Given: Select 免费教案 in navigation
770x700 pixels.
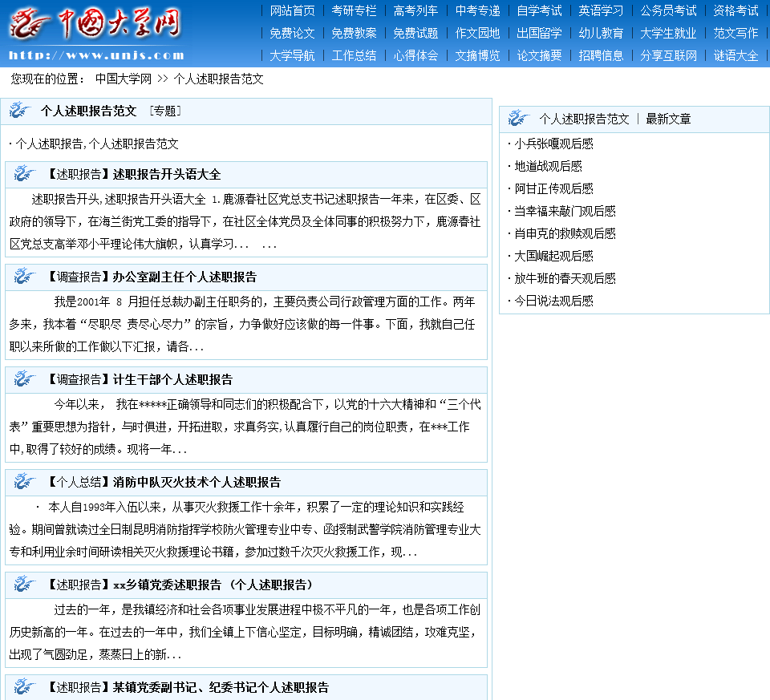Looking at the screenshot, I should 354,33.
